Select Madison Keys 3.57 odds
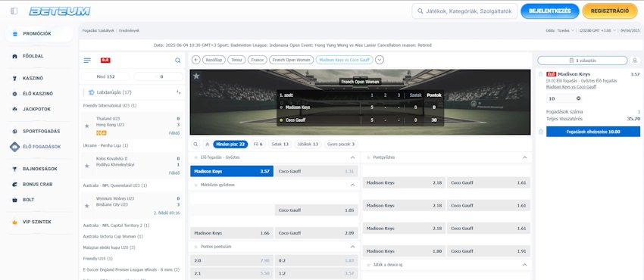Screen dimensions: 644x280 pyautogui.click(x=232, y=171)
